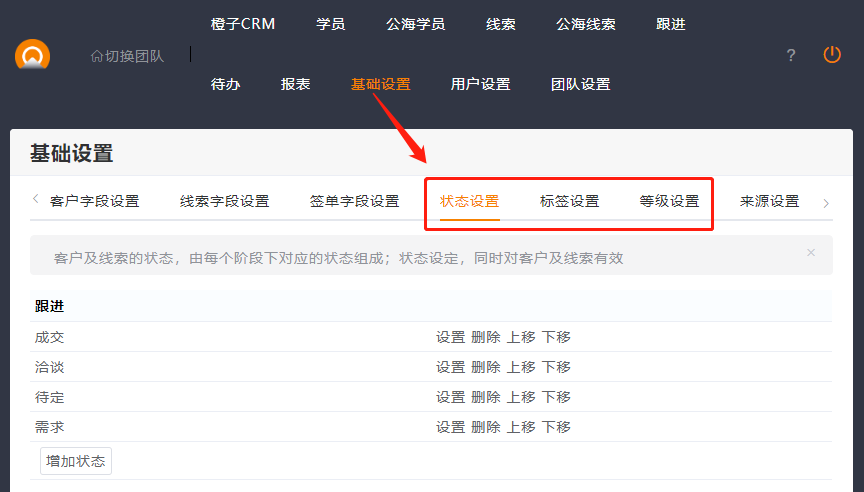This screenshot has height=492, width=864.
Task: Click the orange CRM logo icon
Action: point(32,55)
